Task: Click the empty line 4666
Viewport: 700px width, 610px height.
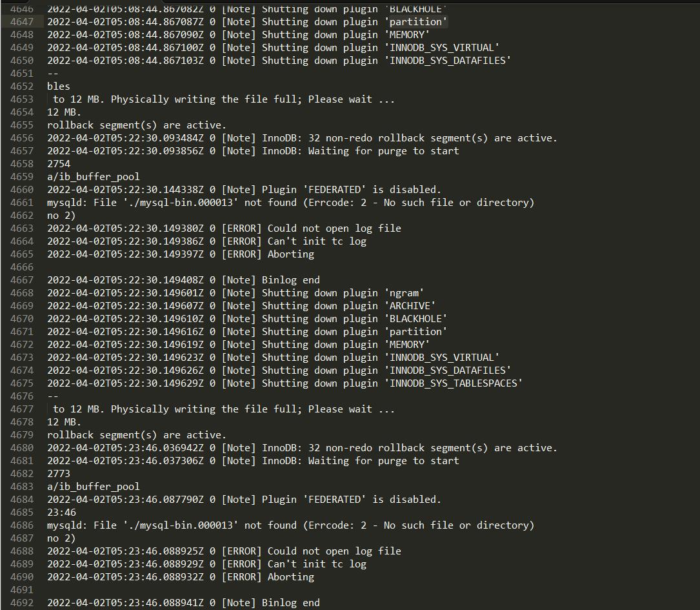Action: [x=350, y=267]
